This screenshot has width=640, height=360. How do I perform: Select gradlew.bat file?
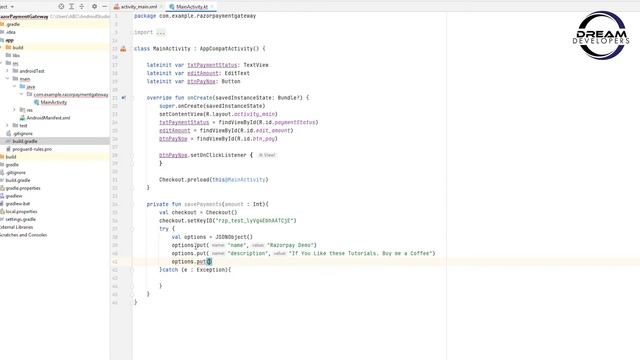point(18,204)
